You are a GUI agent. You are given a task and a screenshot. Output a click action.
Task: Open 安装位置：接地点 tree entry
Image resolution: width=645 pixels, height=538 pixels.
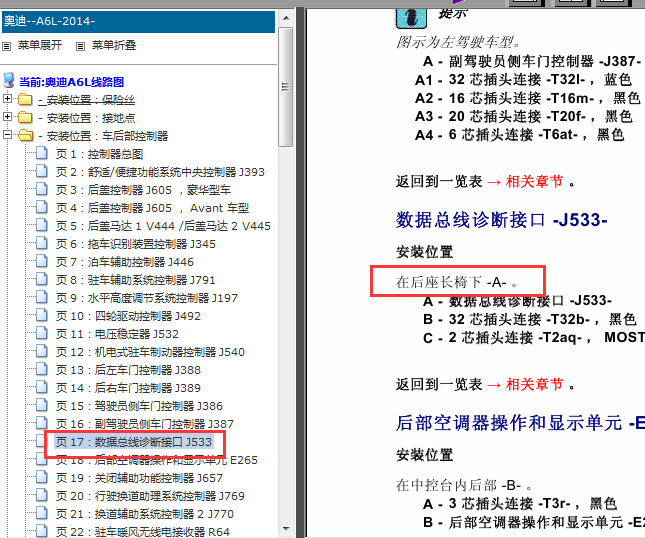[x=87, y=118]
